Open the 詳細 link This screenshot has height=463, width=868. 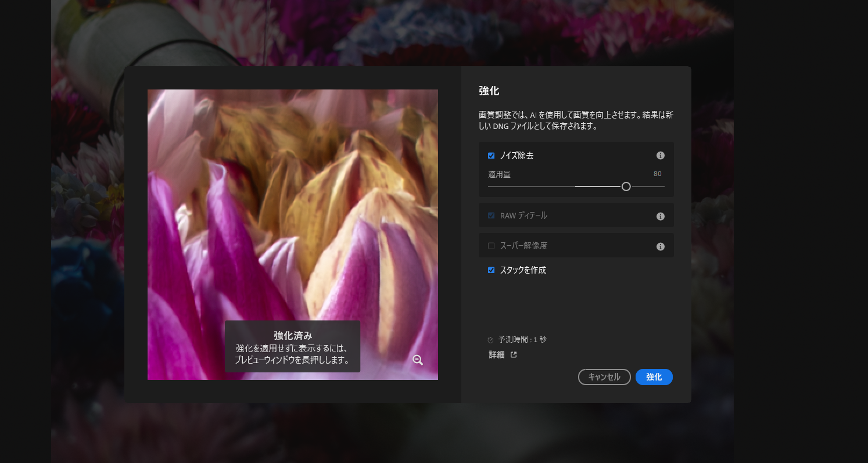coord(497,355)
